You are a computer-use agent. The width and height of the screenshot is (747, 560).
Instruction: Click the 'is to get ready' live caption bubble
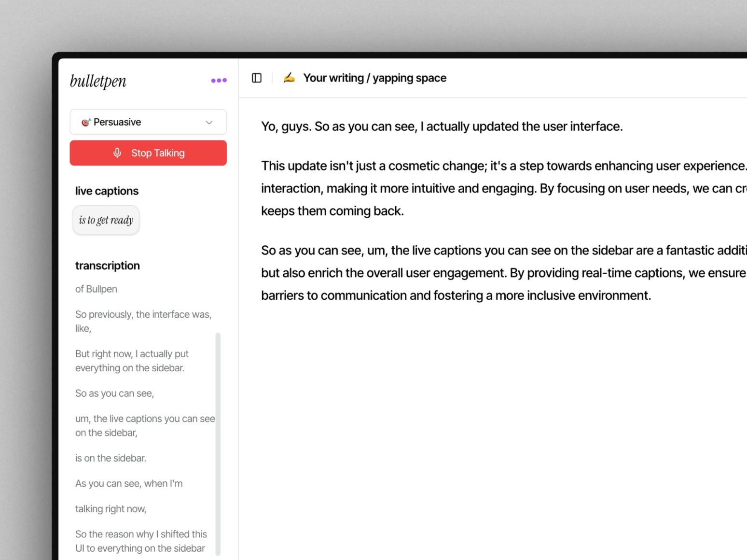(106, 220)
